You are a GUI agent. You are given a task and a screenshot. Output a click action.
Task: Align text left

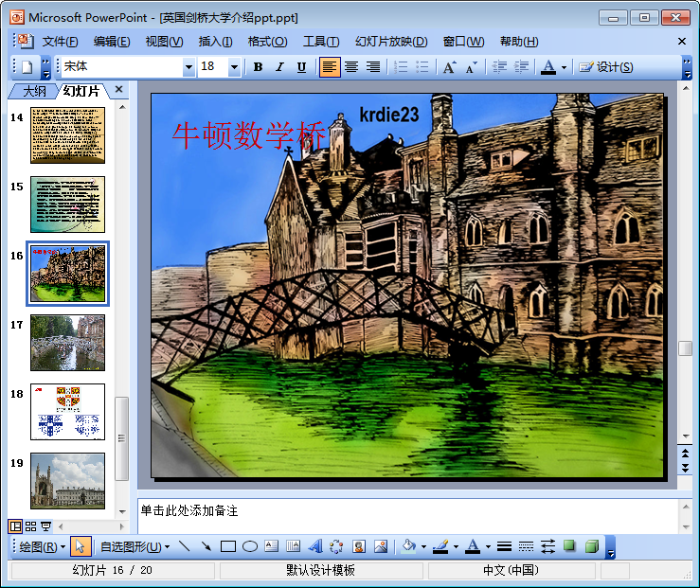[x=330, y=67]
